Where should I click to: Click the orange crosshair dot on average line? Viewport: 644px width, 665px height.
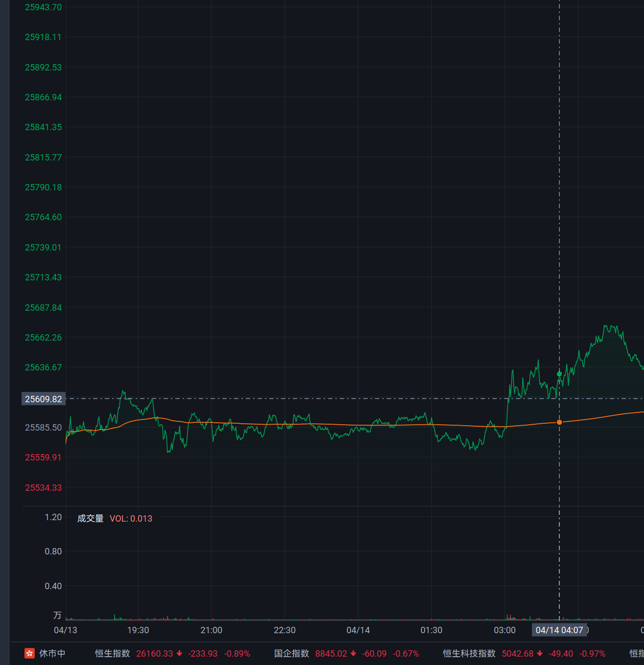559,422
